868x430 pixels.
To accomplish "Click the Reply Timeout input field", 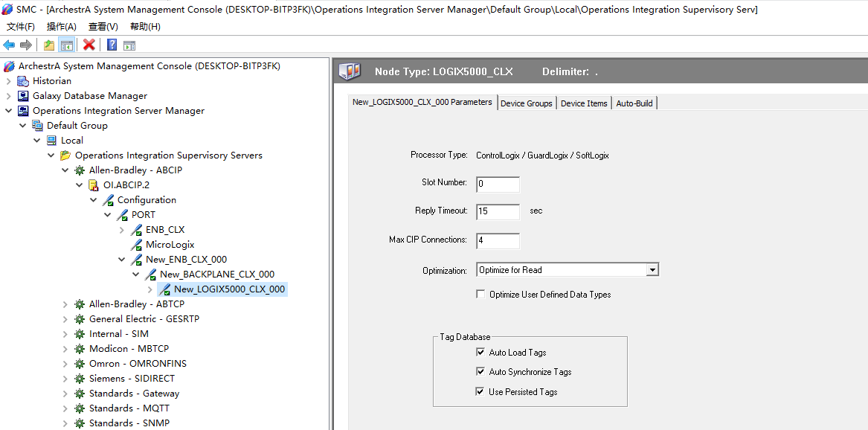I will (498, 212).
